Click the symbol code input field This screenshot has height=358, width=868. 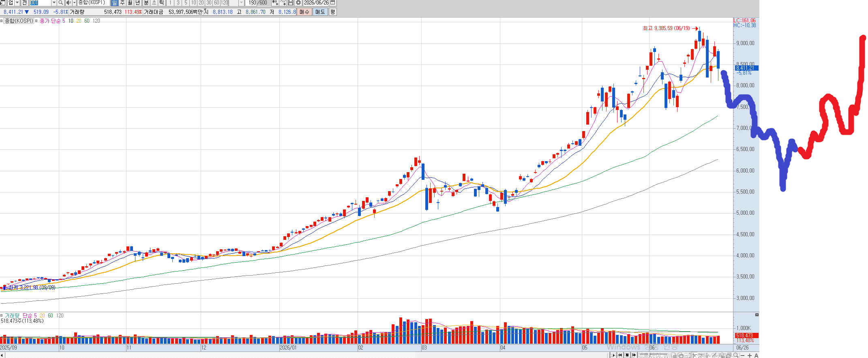click(40, 3)
